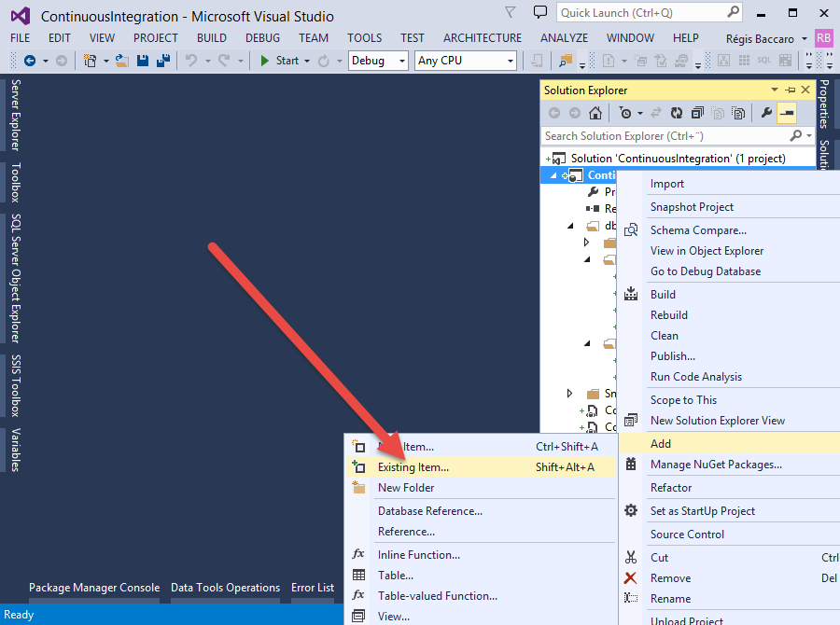Click the Visual Studio logo icon
The image size is (840, 625).
(x=21, y=16)
